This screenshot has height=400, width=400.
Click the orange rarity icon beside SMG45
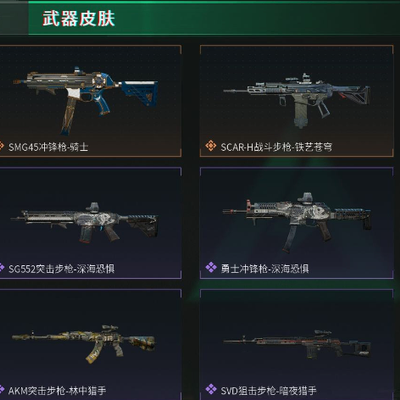1,146
